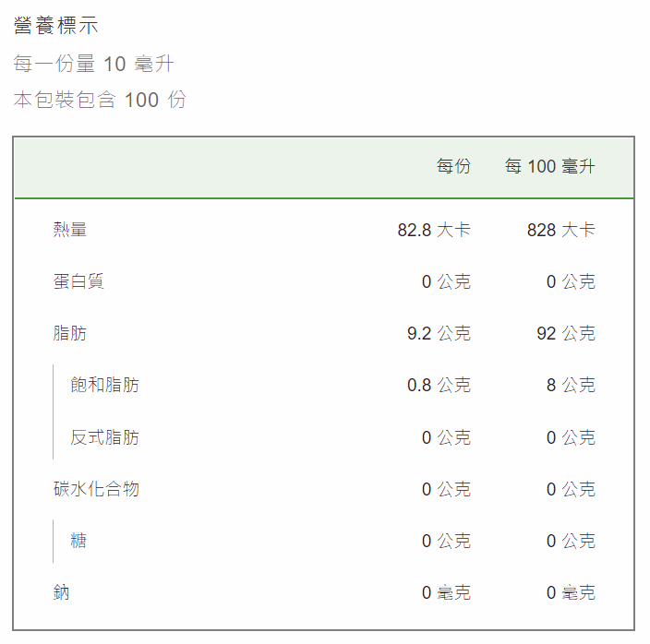Select the 碳水化合物 row label
The width and height of the screenshot is (650, 644).
[96, 489]
